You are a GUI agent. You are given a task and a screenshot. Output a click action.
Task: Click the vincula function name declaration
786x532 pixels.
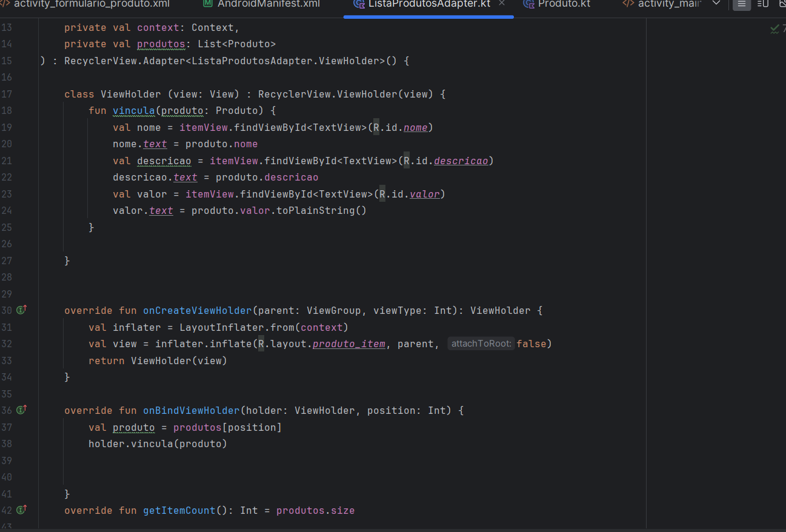point(133,110)
